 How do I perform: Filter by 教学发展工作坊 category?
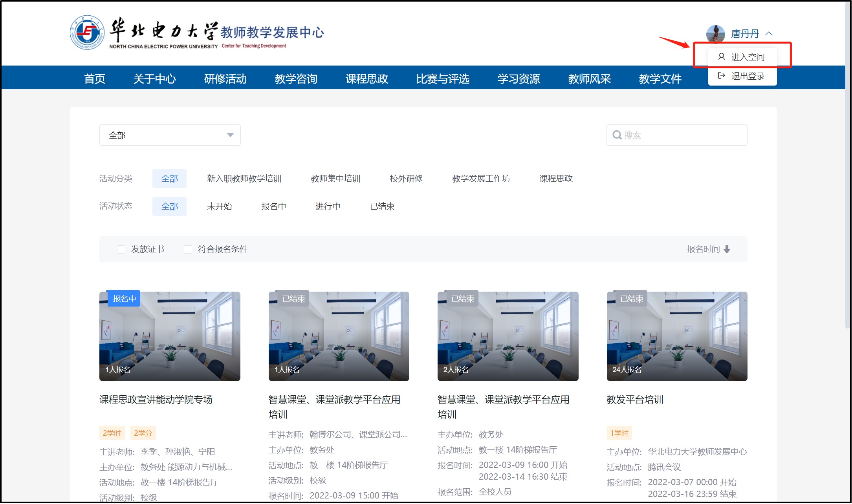tap(481, 179)
